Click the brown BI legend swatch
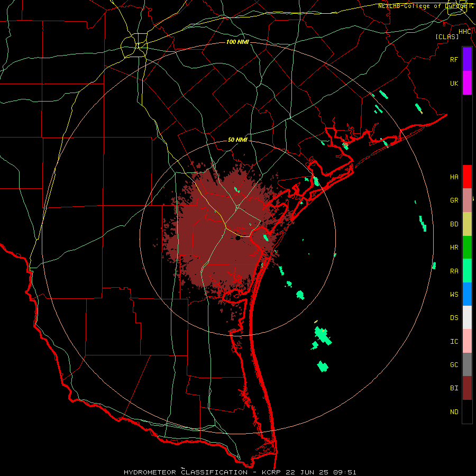The image size is (476, 476). [467, 388]
